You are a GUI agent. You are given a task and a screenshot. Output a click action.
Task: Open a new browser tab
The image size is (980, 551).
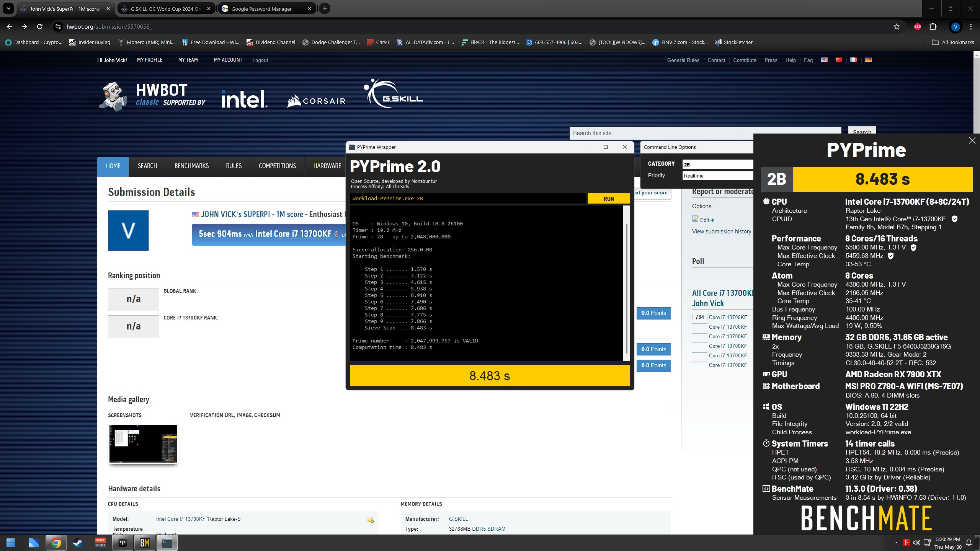coord(324,8)
